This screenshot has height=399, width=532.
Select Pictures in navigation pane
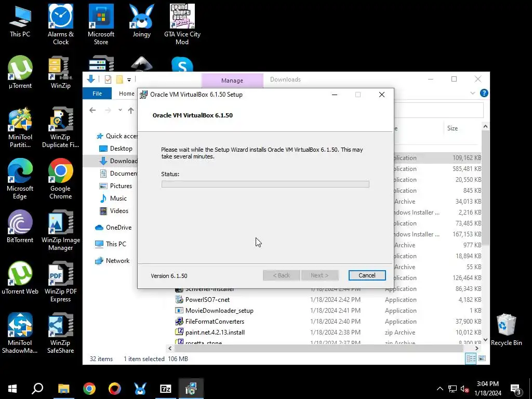[x=115, y=186]
